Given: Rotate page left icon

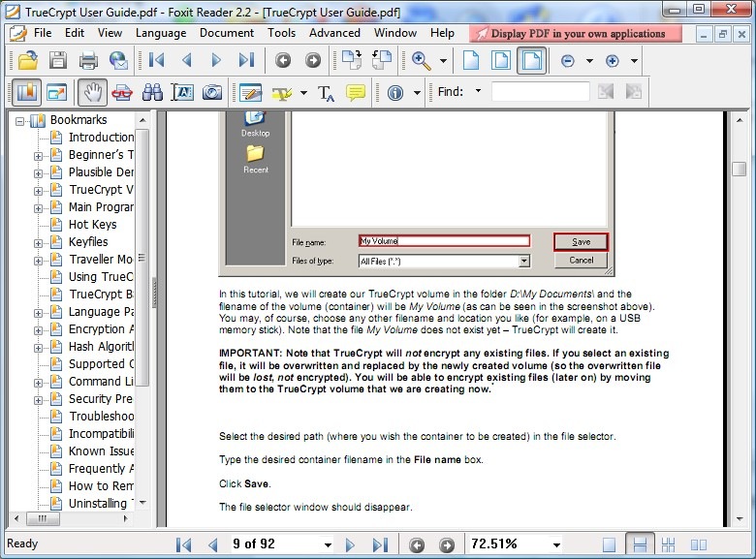Looking at the screenshot, I should [x=382, y=60].
